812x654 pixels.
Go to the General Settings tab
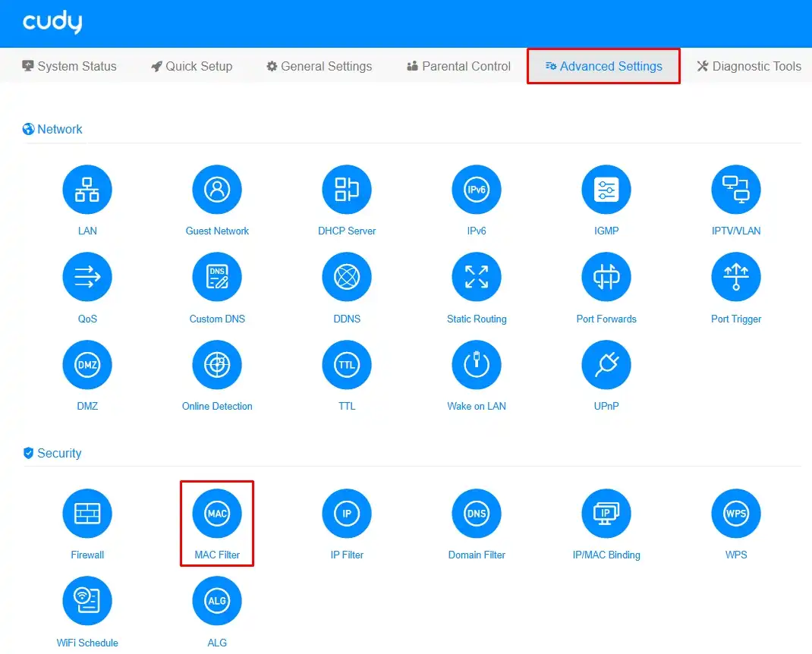[x=319, y=66]
